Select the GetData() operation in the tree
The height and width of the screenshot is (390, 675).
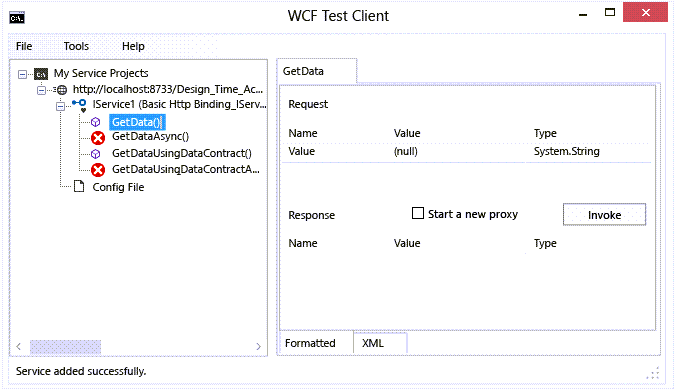coord(136,123)
